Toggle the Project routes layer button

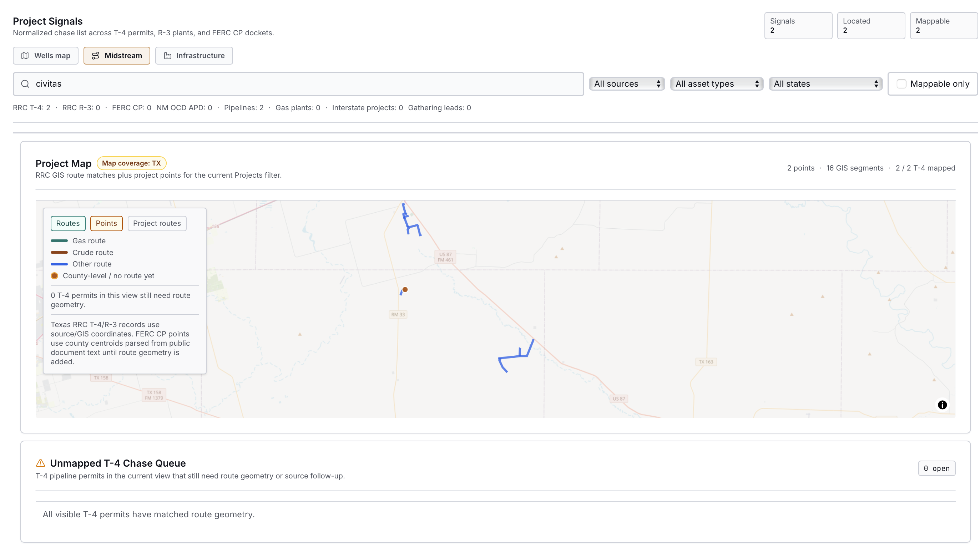pyautogui.click(x=157, y=223)
